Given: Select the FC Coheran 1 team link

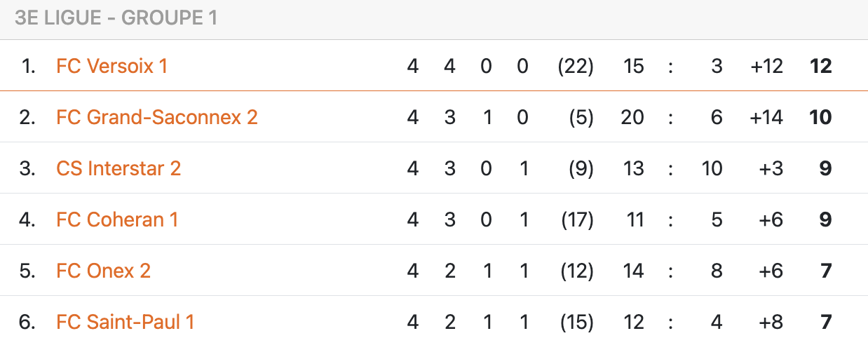Looking at the screenshot, I should pyautogui.click(x=117, y=219).
